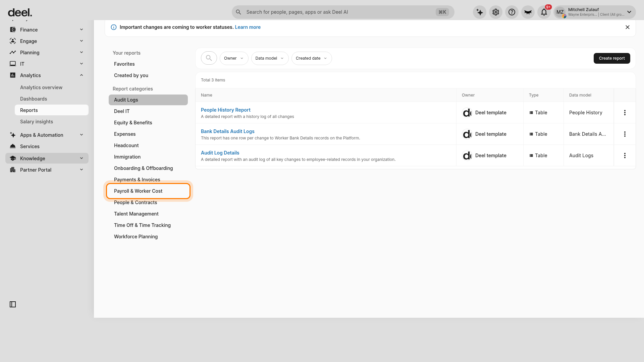Click the Knowledge graduation cap icon
644x362 pixels.
tap(13, 158)
